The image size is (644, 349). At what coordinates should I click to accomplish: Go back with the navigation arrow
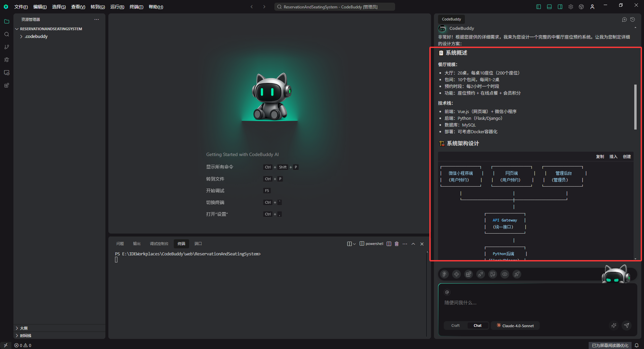252,7
